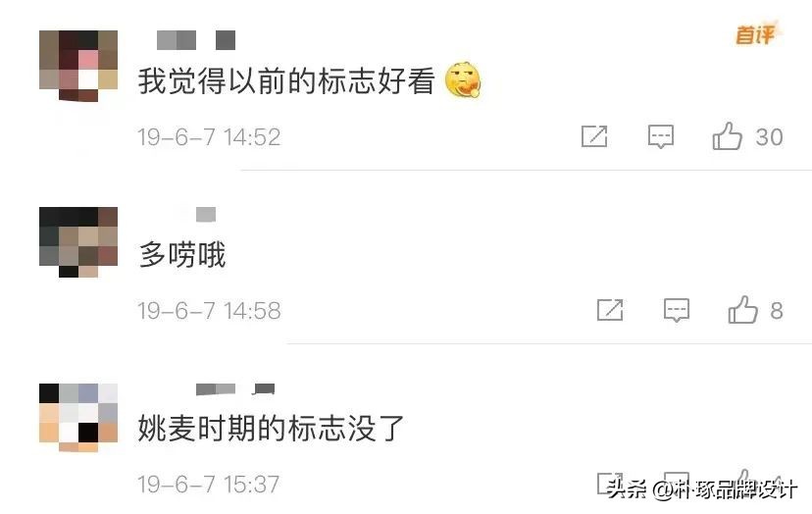
Task: Click the timestamp 19-6-7 14:52
Action: click(209, 137)
